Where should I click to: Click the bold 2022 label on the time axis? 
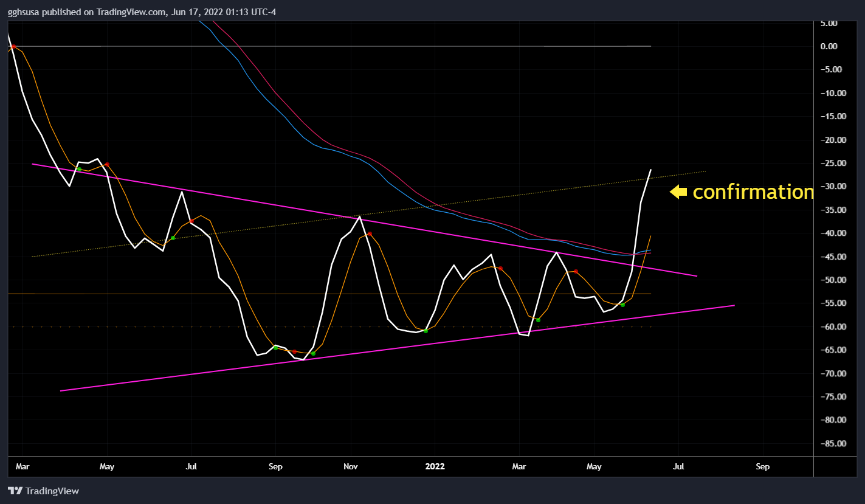point(435,466)
